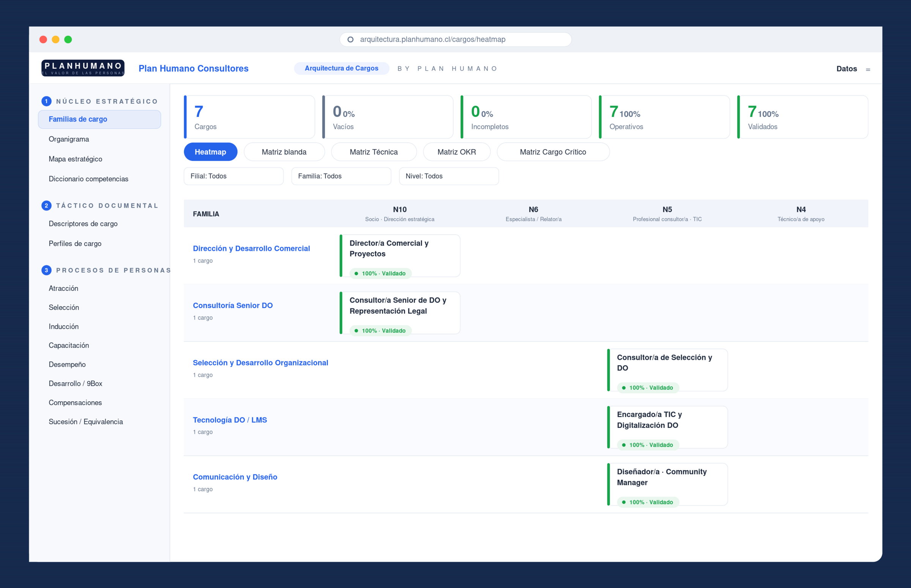Click the PLANHUMANO logo

[83, 68]
